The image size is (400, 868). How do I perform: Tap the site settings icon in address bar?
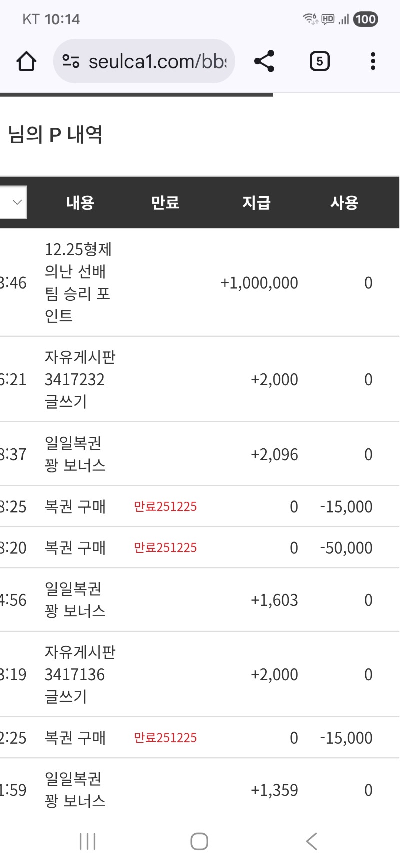click(71, 62)
